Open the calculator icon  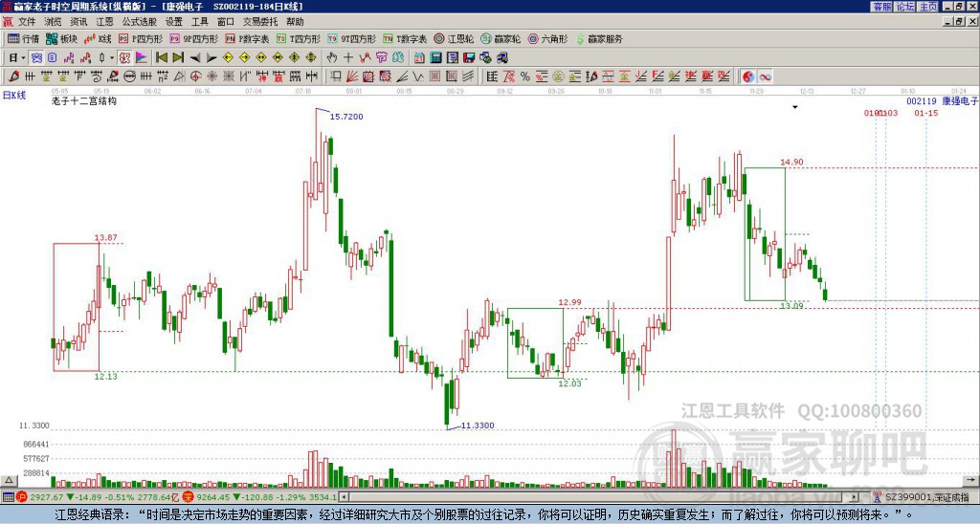[435, 58]
